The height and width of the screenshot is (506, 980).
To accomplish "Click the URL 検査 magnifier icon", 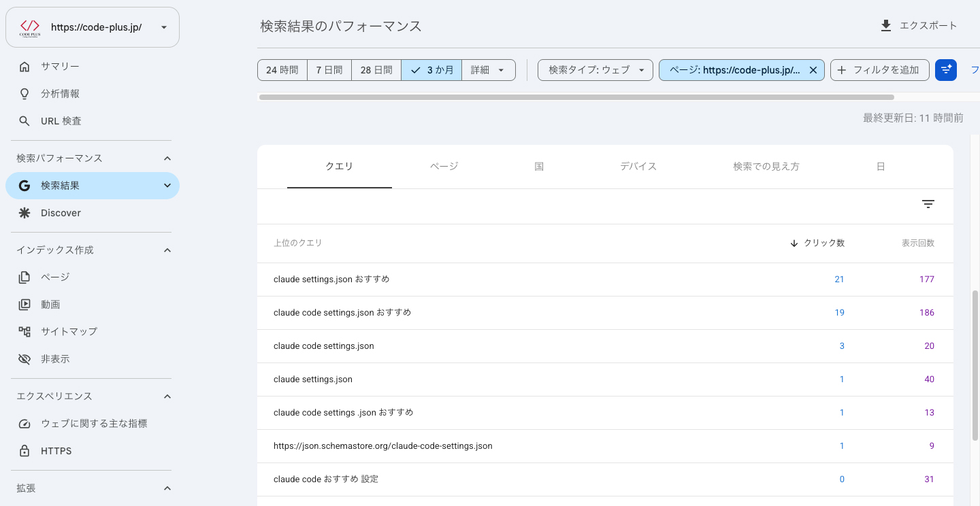I will 24,121.
